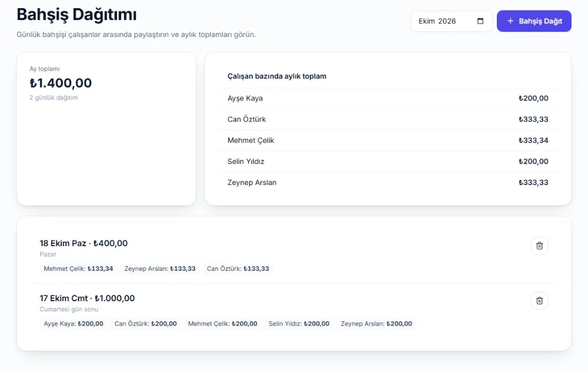Click the "Ay toplamı" label
The image size is (588, 370).
point(45,69)
